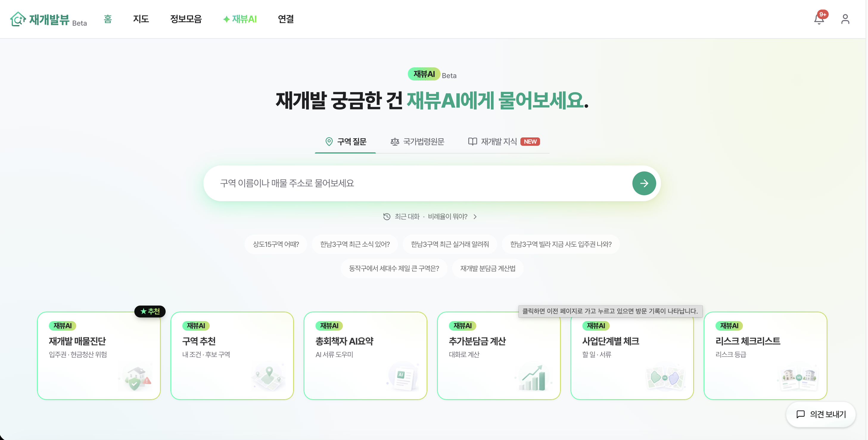Click the 대화로 계산 subtitle
Viewport: 868px width, 440px height.
tap(464, 354)
